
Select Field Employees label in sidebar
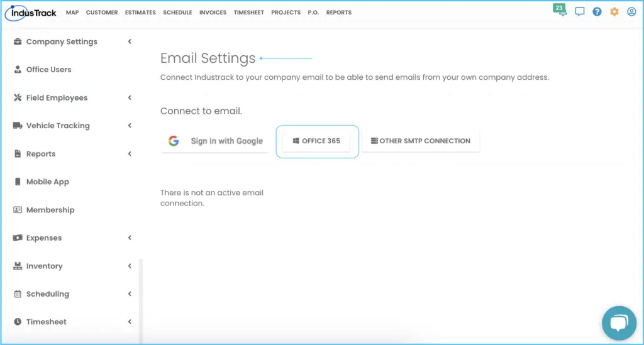[57, 97]
